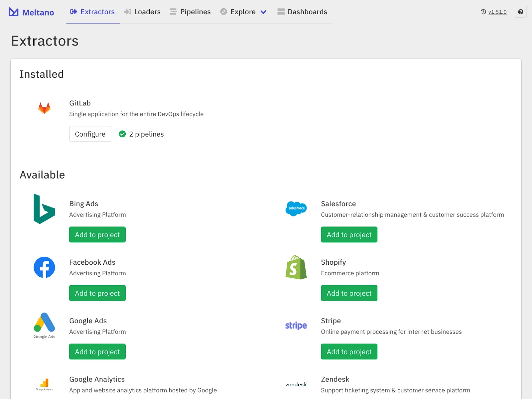Click the Shopify bag logo
Screen dimensions: 532x399
(x=296, y=268)
